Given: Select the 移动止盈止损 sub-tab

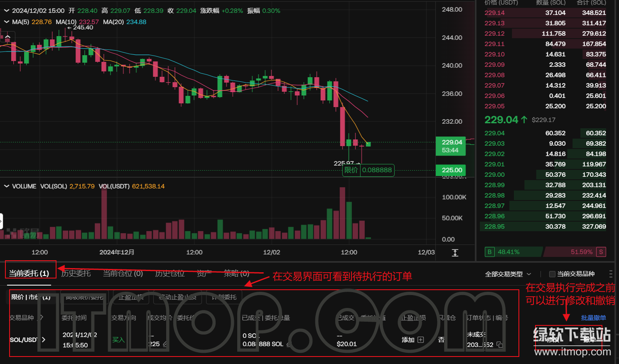Looking at the screenshot, I should (177, 297).
